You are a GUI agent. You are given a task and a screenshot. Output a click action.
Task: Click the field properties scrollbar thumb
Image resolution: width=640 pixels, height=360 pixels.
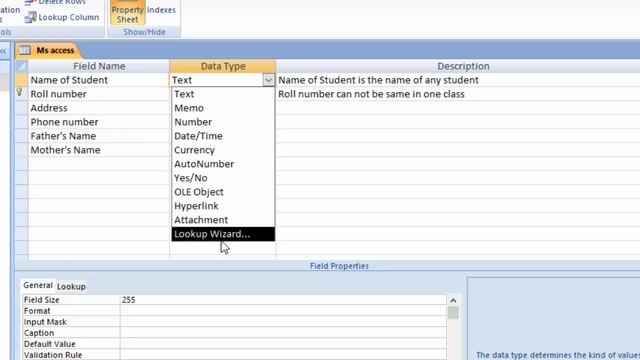click(453, 313)
